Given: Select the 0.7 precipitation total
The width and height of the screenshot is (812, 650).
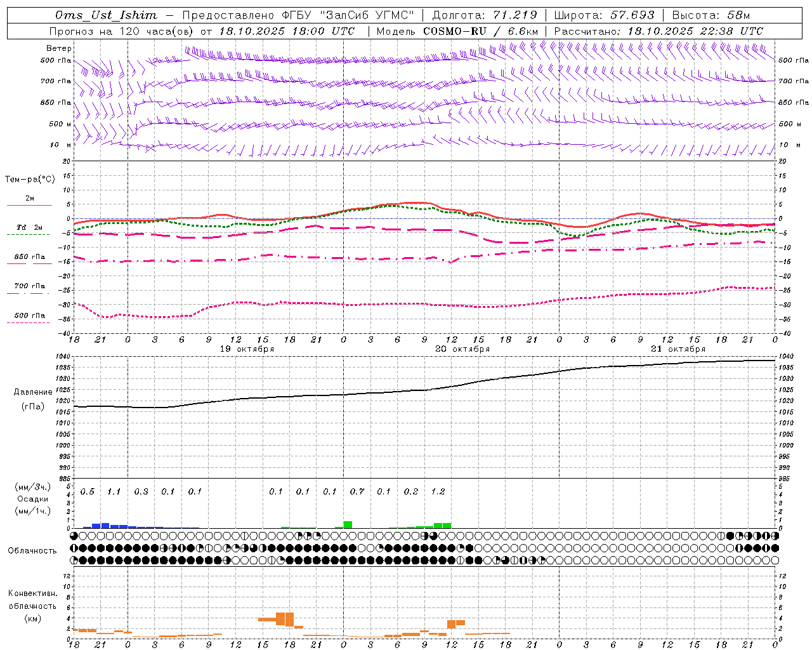Looking at the screenshot, I should click(357, 492).
